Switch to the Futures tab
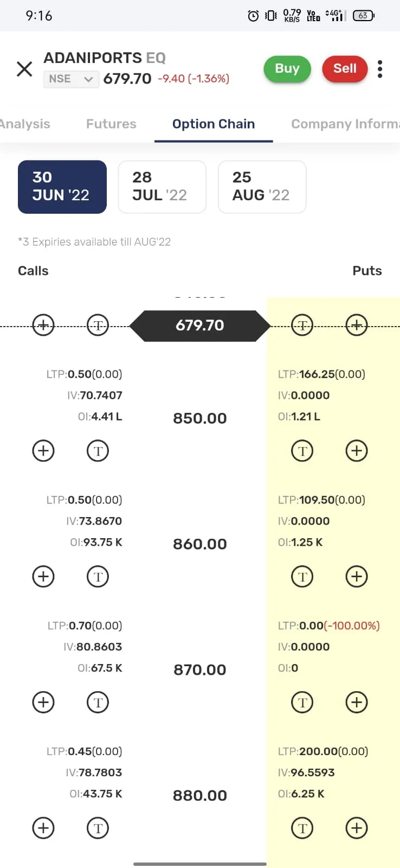The width and height of the screenshot is (400, 868). pyautogui.click(x=111, y=124)
